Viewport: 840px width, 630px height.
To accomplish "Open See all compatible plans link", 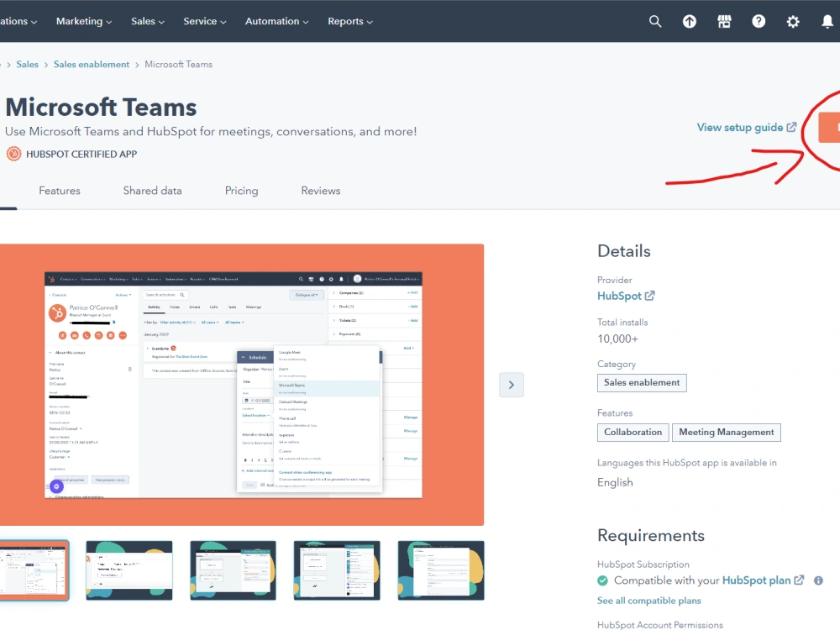I will click(648, 601).
